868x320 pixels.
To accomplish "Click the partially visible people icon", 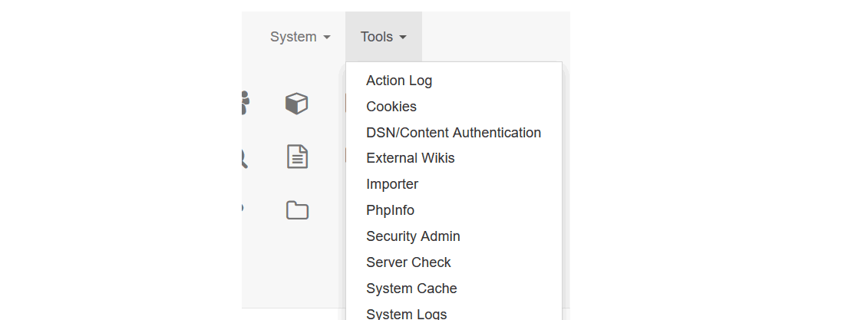I will click(x=246, y=104).
